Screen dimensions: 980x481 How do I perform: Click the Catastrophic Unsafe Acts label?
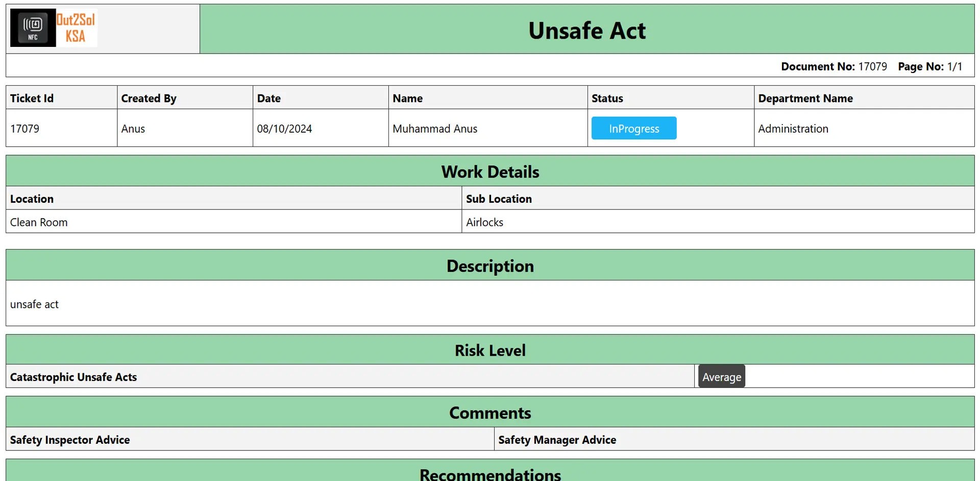click(73, 377)
